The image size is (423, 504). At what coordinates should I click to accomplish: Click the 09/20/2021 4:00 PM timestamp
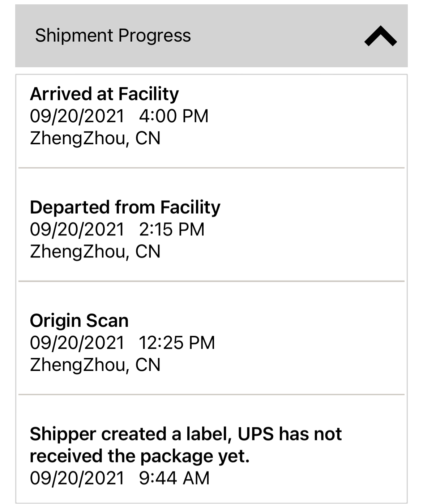coord(119,116)
